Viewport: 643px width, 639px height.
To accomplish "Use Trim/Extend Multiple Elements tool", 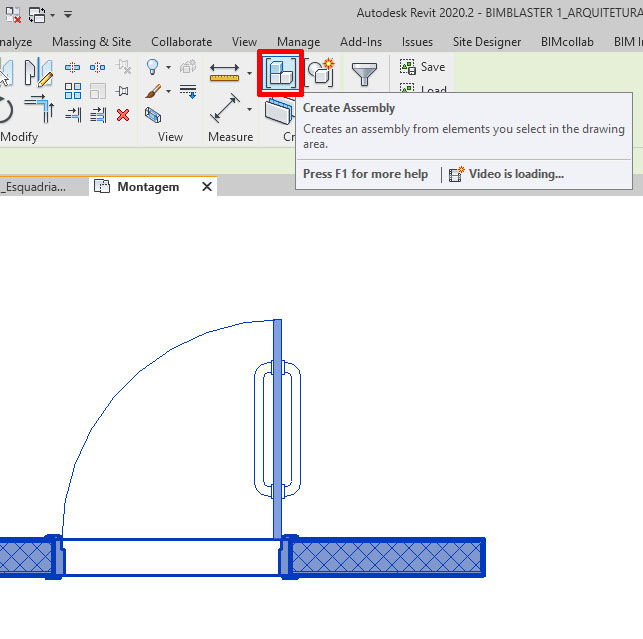I will 98,115.
